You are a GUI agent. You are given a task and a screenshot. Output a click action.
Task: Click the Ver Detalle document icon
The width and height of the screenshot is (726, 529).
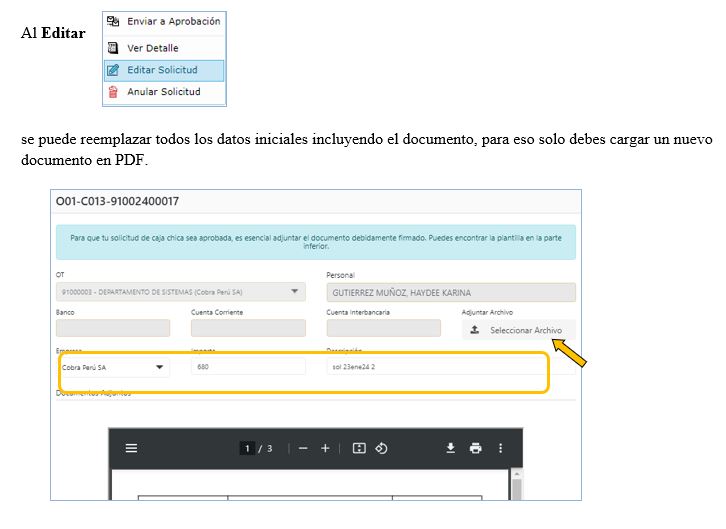pyautogui.click(x=113, y=48)
